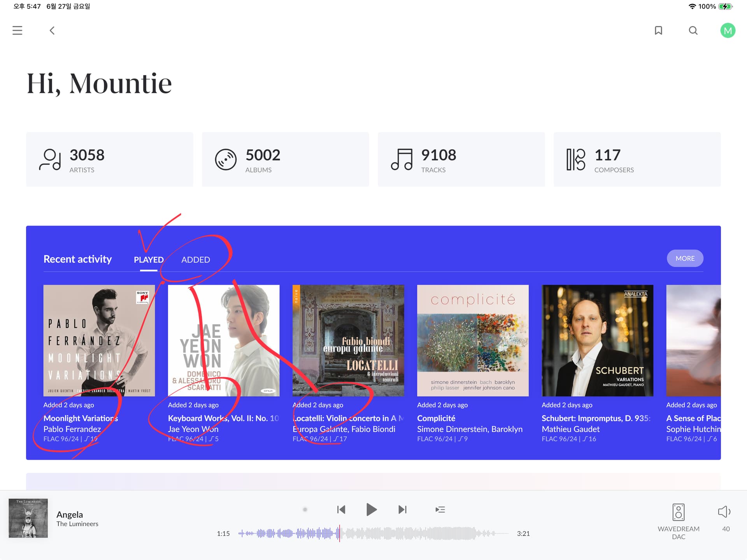This screenshot has width=747, height=560.
Task: Open the Lumineers now-playing album art
Action: 28,518
